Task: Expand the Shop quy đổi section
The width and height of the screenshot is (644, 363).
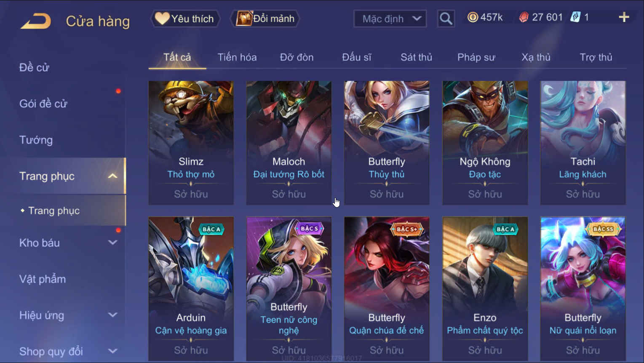Action: click(112, 351)
